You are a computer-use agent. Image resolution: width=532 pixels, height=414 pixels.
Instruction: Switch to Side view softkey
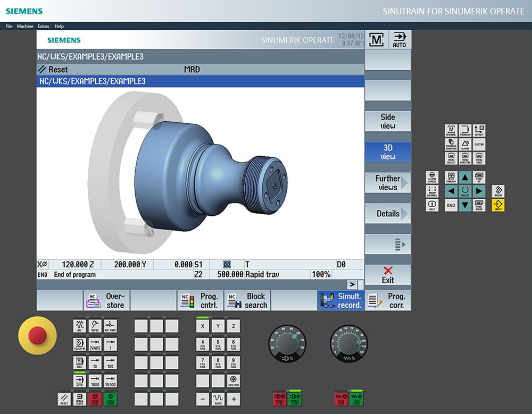pyautogui.click(x=388, y=122)
